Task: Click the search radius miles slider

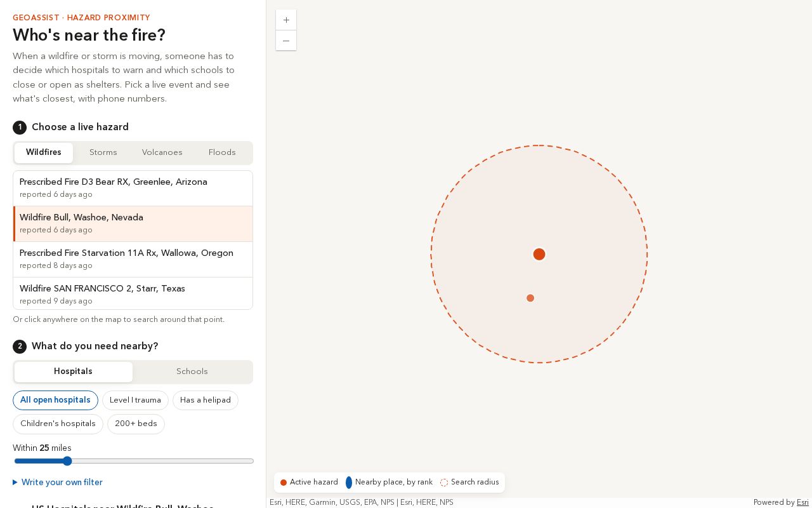Action: 133,461
